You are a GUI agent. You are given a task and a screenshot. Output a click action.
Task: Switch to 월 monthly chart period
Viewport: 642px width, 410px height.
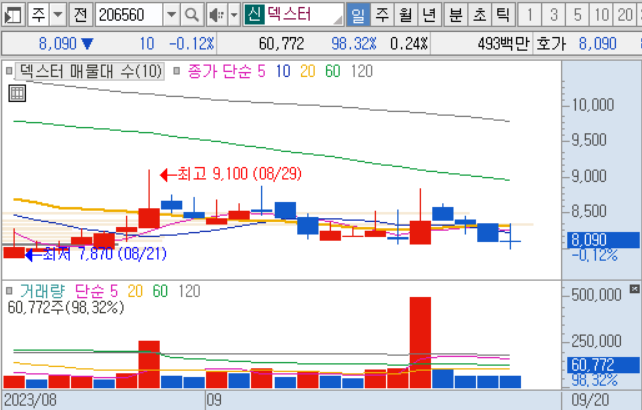405,15
